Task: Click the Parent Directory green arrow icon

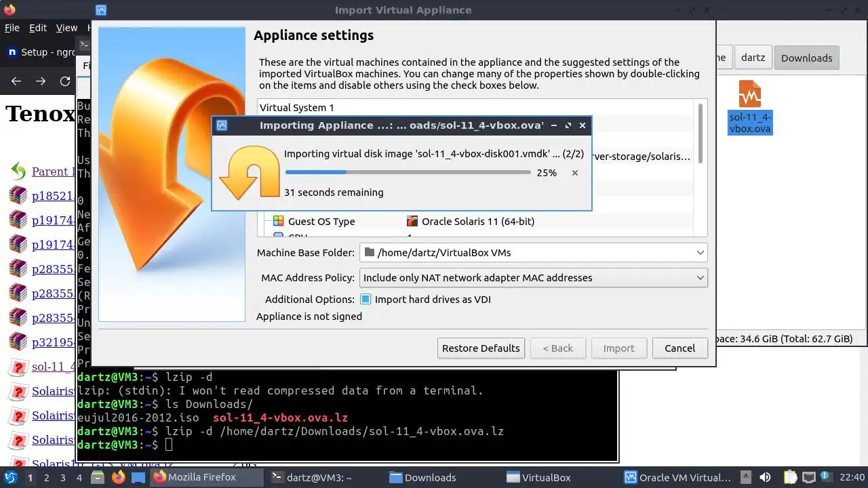Action: click(18, 171)
